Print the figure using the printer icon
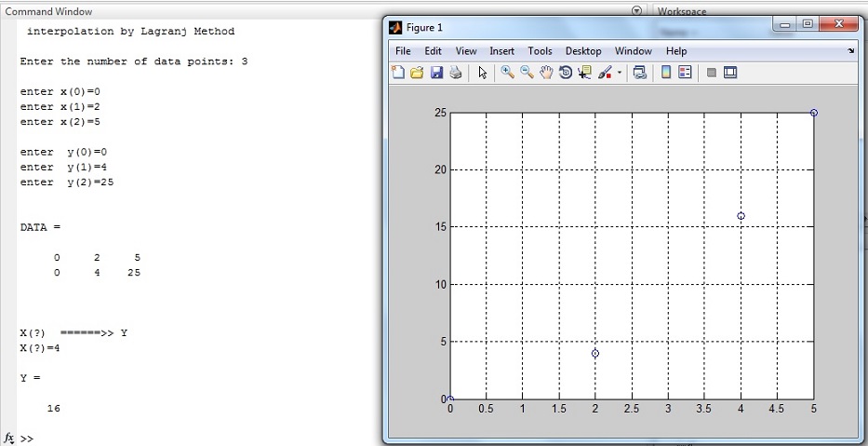Image resolution: width=868 pixels, height=446 pixels. point(455,73)
